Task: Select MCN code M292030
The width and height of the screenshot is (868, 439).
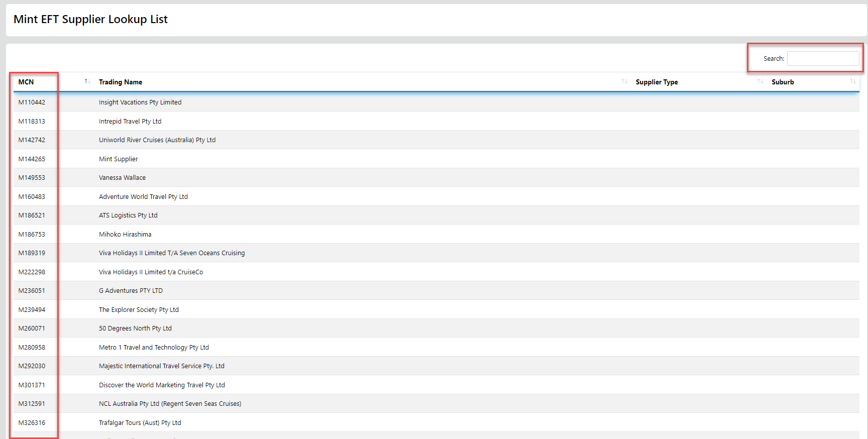Action: 32,366
